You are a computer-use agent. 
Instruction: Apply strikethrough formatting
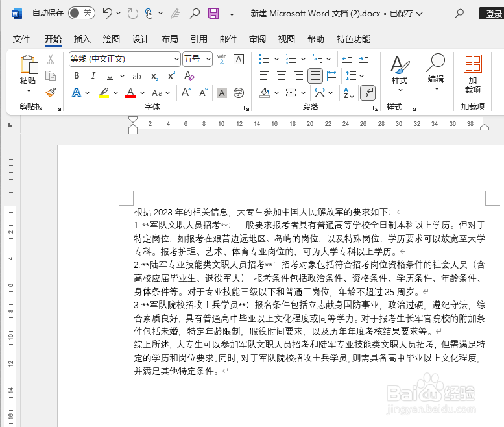pyautogui.click(x=137, y=76)
